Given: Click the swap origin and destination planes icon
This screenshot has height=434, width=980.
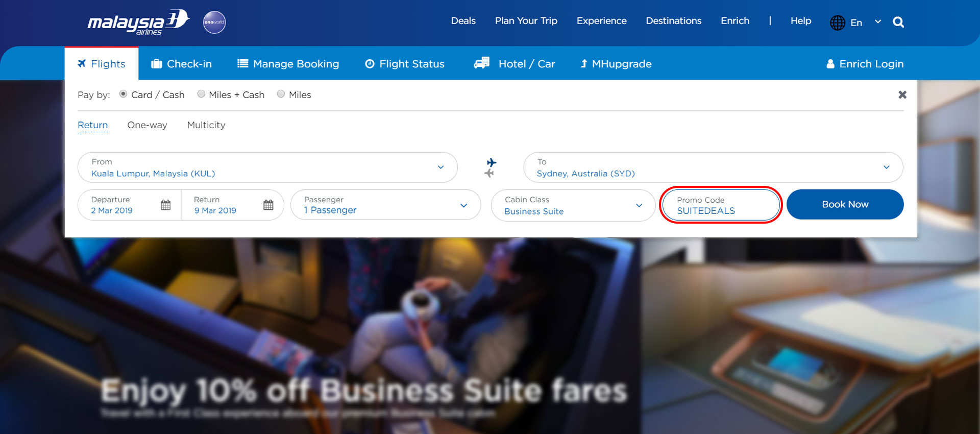Looking at the screenshot, I should click(x=491, y=167).
